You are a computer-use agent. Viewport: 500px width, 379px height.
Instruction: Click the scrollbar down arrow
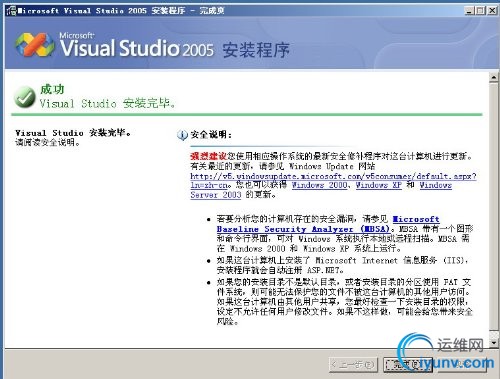494,343
